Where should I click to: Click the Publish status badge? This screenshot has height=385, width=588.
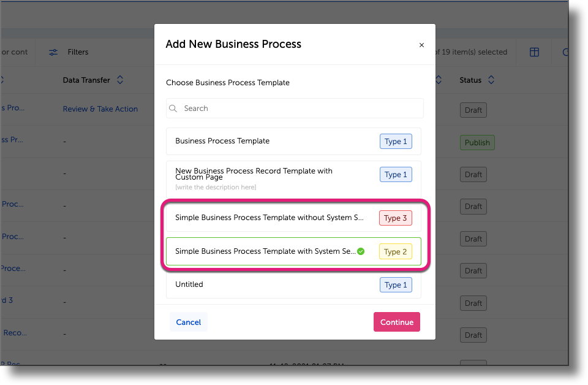click(x=477, y=142)
